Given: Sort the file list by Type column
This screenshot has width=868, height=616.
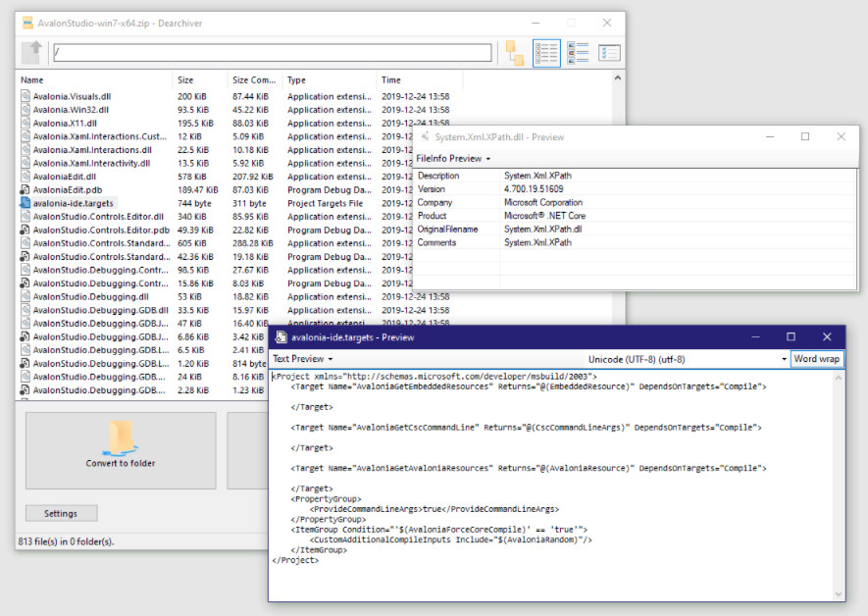Looking at the screenshot, I should 330,79.
